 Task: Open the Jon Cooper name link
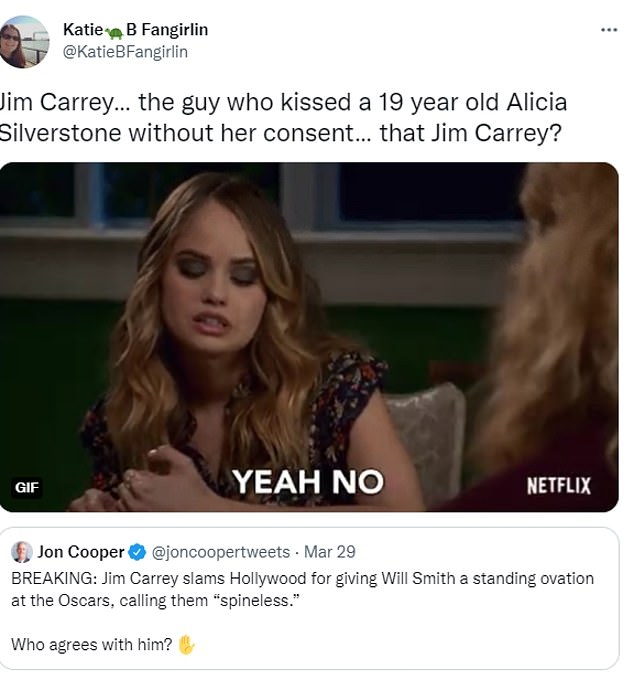(81, 552)
